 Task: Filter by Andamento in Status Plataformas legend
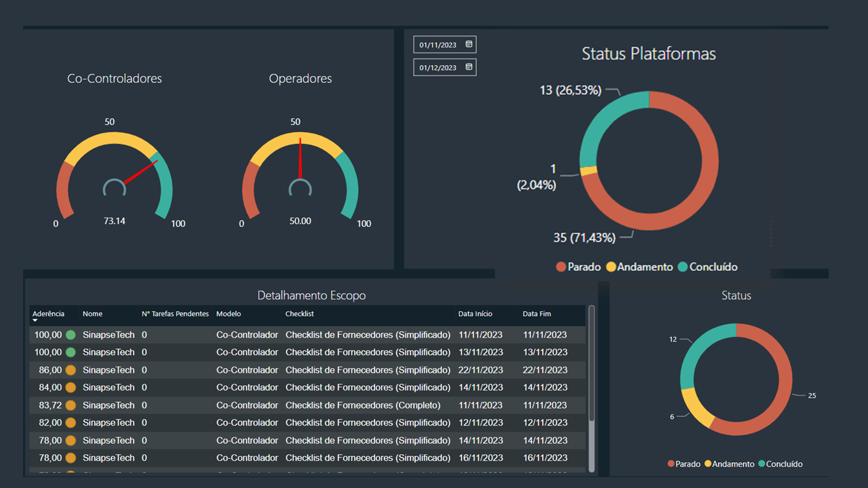tap(639, 267)
